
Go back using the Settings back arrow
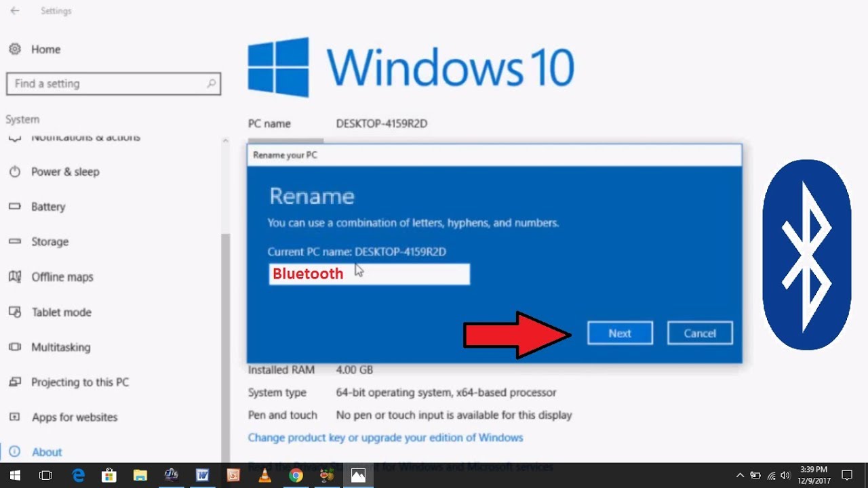15,11
